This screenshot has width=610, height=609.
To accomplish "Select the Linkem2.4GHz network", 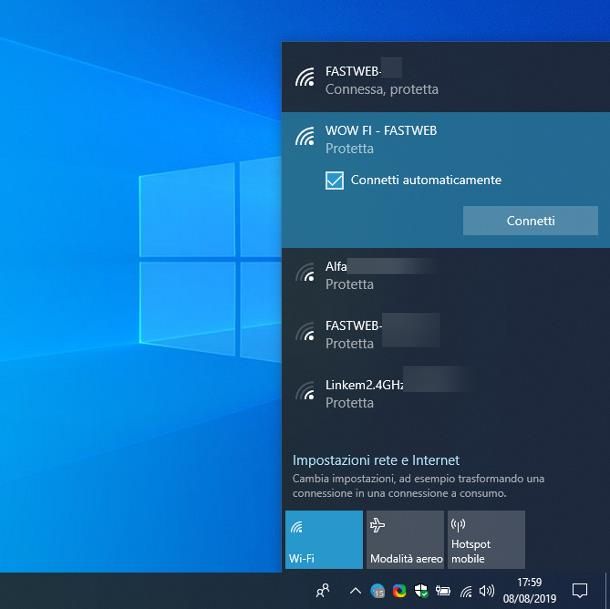I will pyautogui.click(x=446, y=393).
